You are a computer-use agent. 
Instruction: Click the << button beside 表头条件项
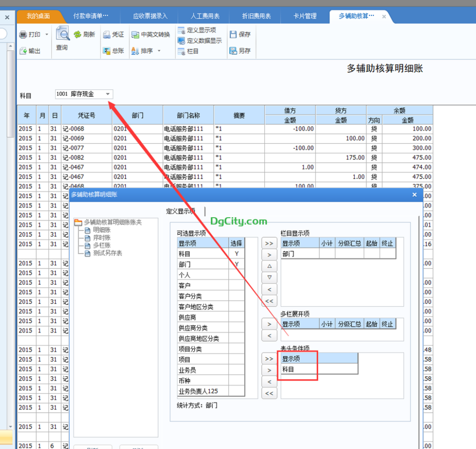click(269, 394)
